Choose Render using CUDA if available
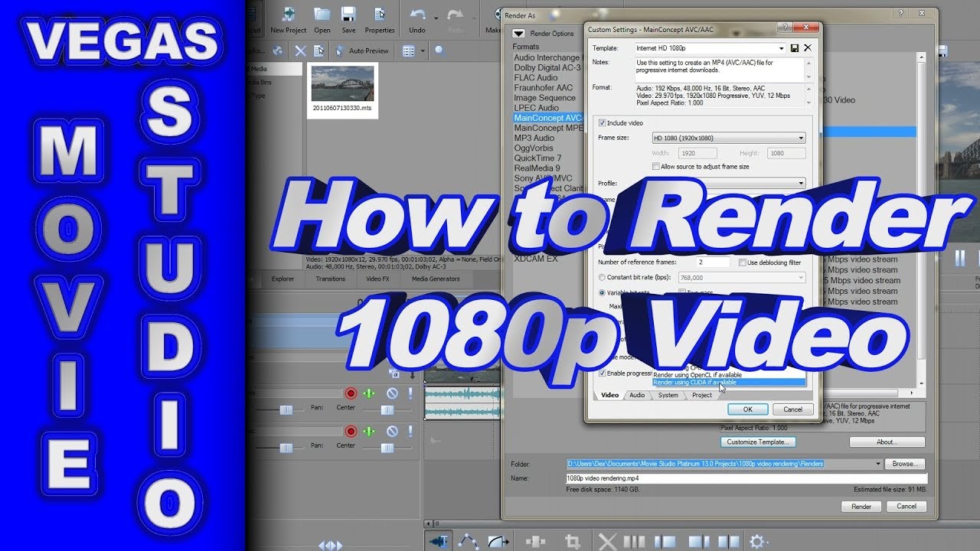 [729, 382]
